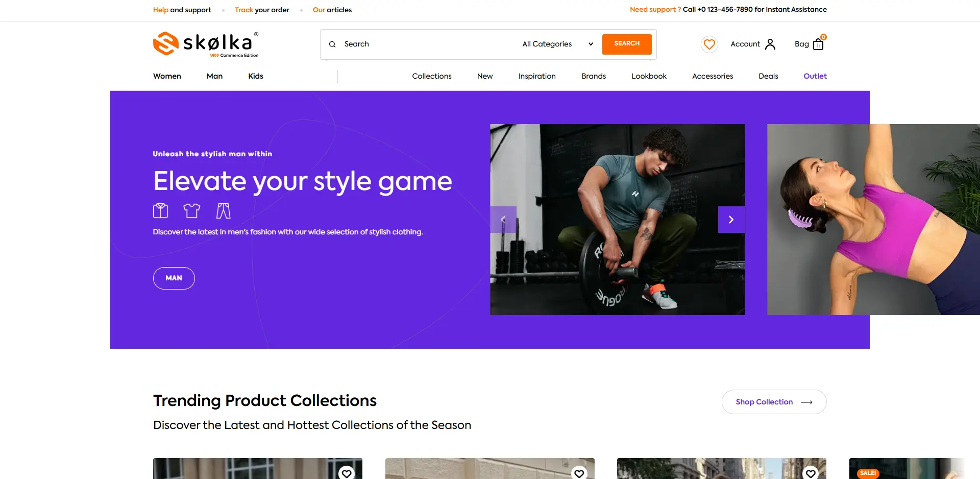
Task: Click the Skolka logo
Action: [206, 44]
